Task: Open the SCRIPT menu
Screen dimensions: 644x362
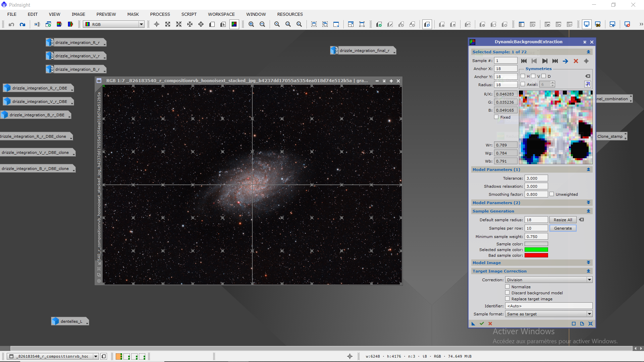Action: point(189,14)
